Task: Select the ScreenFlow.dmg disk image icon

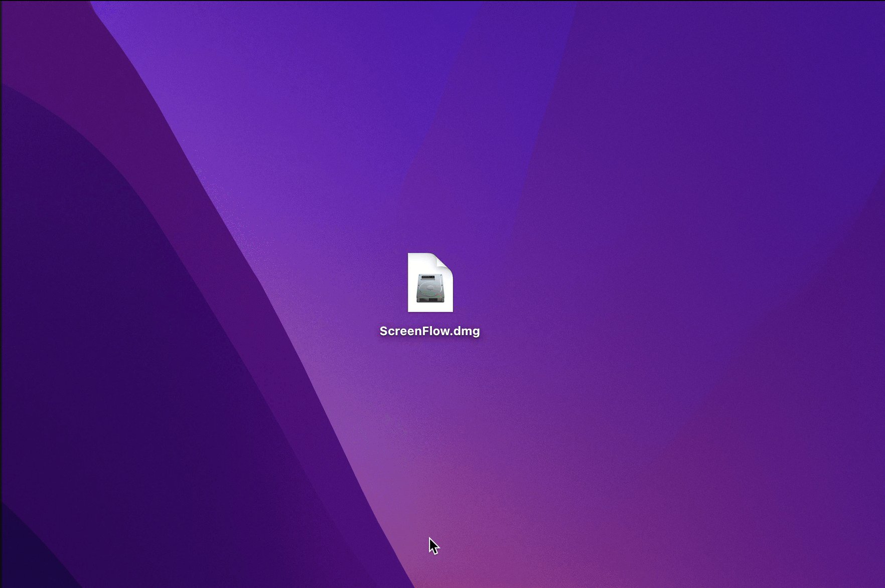Action: point(430,282)
